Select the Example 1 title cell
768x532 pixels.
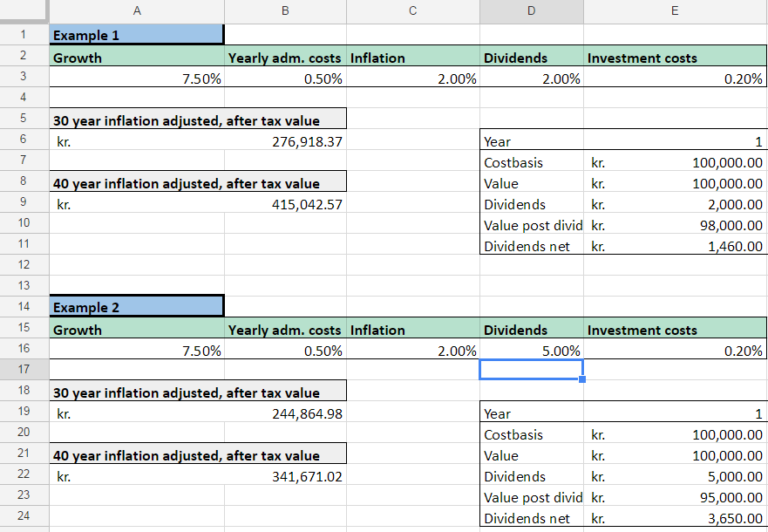point(136,35)
